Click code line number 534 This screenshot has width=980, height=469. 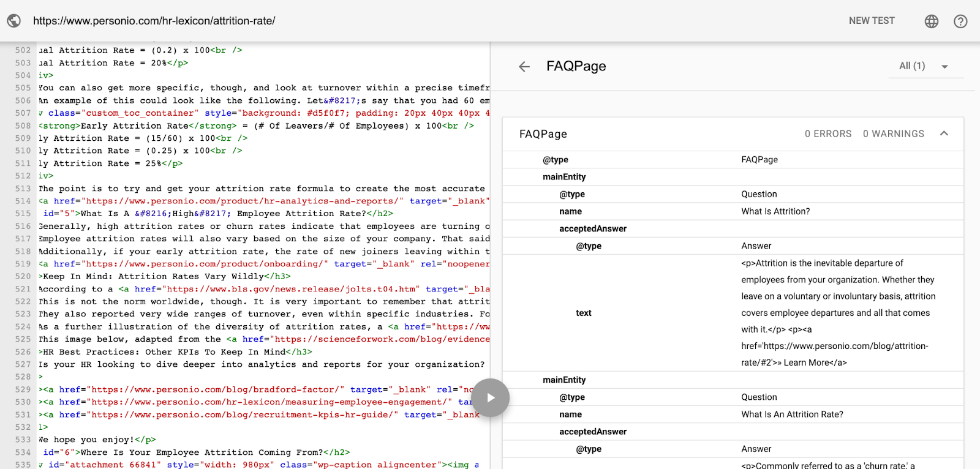[23, 452]
